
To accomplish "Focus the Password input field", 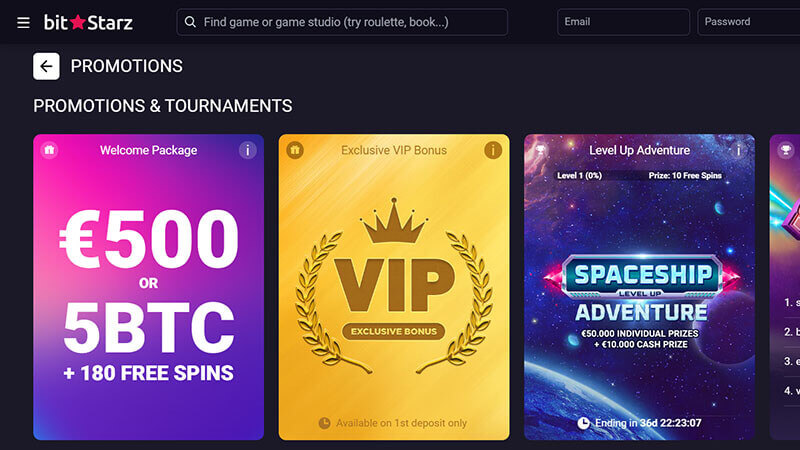I will [748, 22].
